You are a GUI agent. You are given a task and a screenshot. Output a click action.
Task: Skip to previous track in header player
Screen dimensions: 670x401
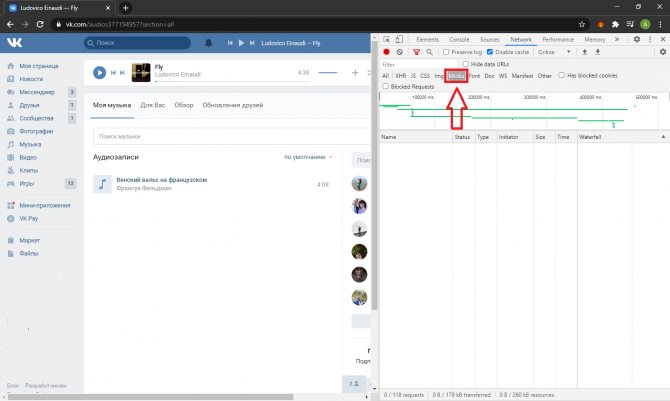point(230,43)
